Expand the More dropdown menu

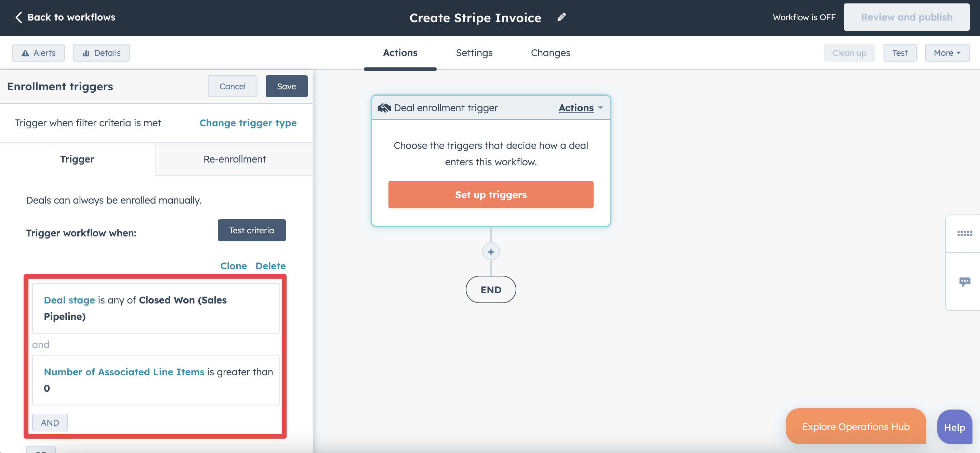coord(946,53)
